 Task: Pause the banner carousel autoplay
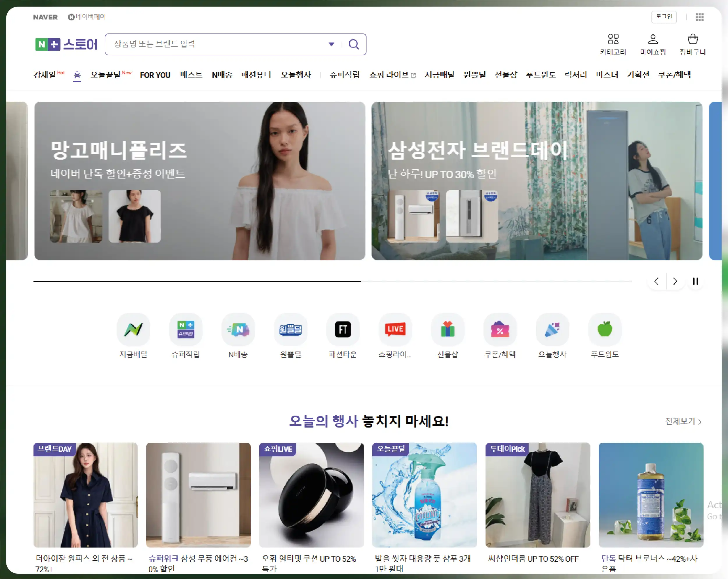[x=695, y=281]
